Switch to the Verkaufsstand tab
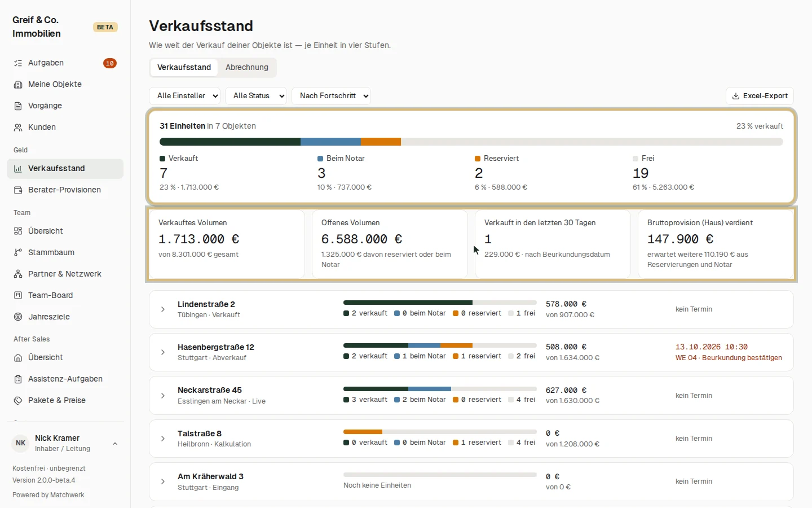The height and width of the screenshot is (508, 812). coord(184,67)
